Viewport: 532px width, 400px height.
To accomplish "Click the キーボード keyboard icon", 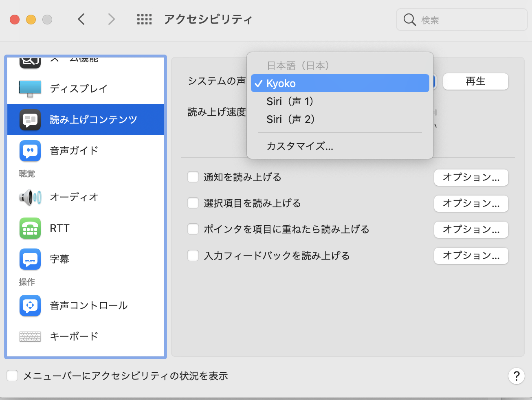I will [x=30, y=336].
